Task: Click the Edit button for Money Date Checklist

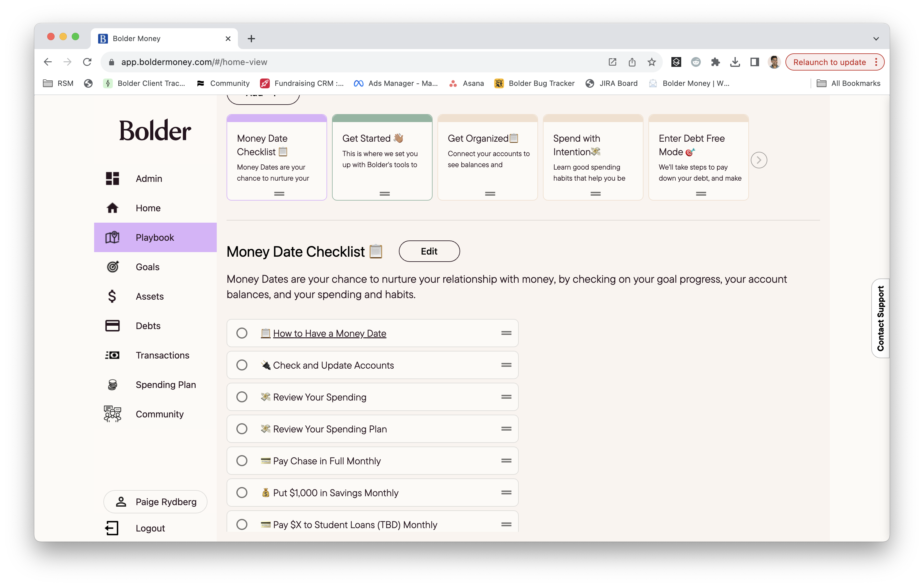Action: coord(429,251)
